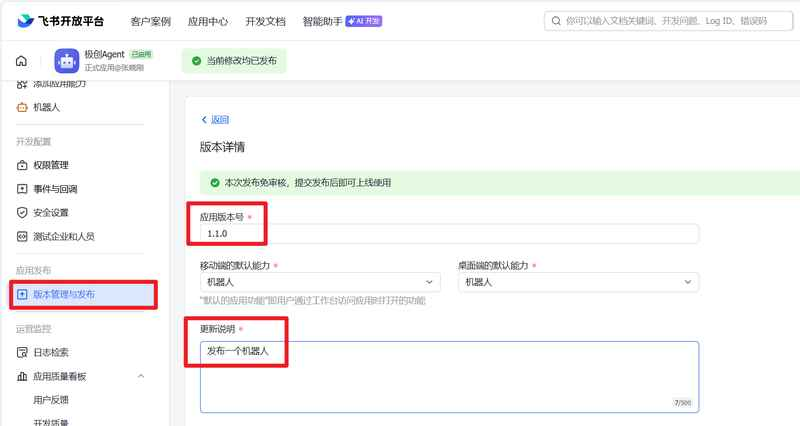Click the 版本详情 heading

[222, 147]
